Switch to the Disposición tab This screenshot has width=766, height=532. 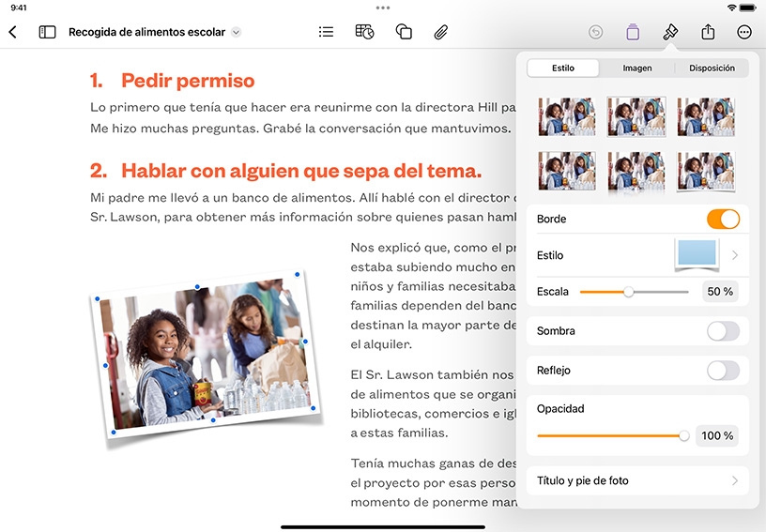[x=712, y=68]
